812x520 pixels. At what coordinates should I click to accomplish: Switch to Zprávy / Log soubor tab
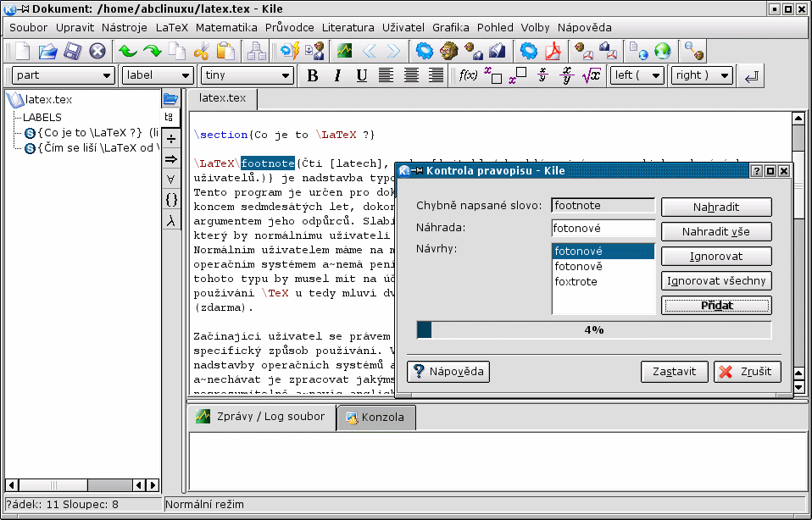click(x=261, y=417)
